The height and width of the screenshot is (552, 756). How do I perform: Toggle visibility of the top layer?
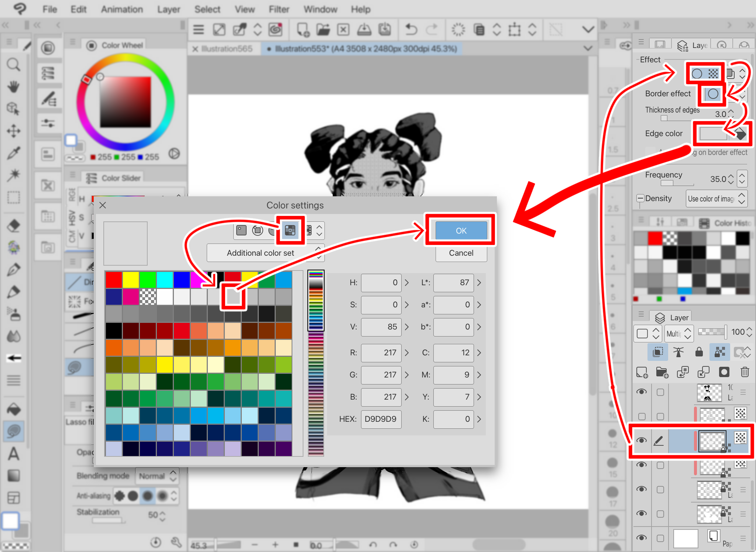[x=642, y=392]
